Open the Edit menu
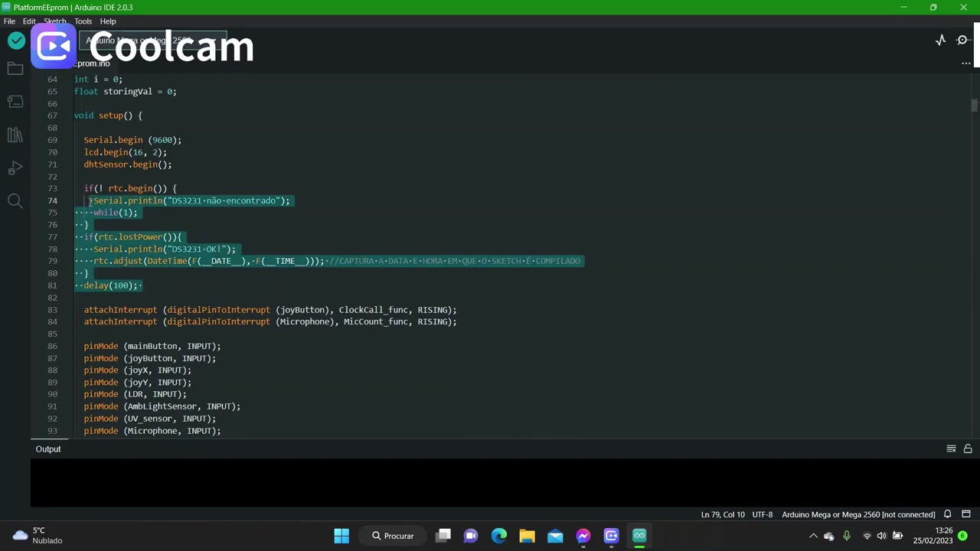This screenshot has width=980, height=551. (x=29, y=21)
